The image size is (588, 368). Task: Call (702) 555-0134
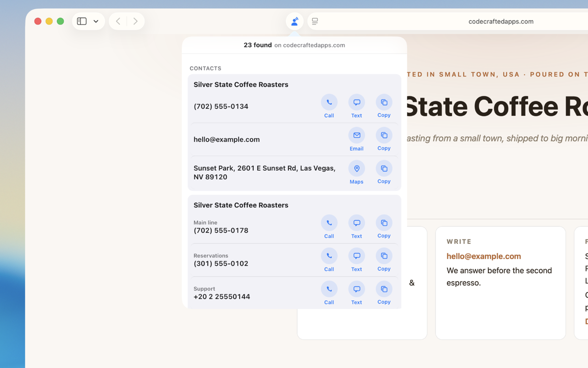329,106
